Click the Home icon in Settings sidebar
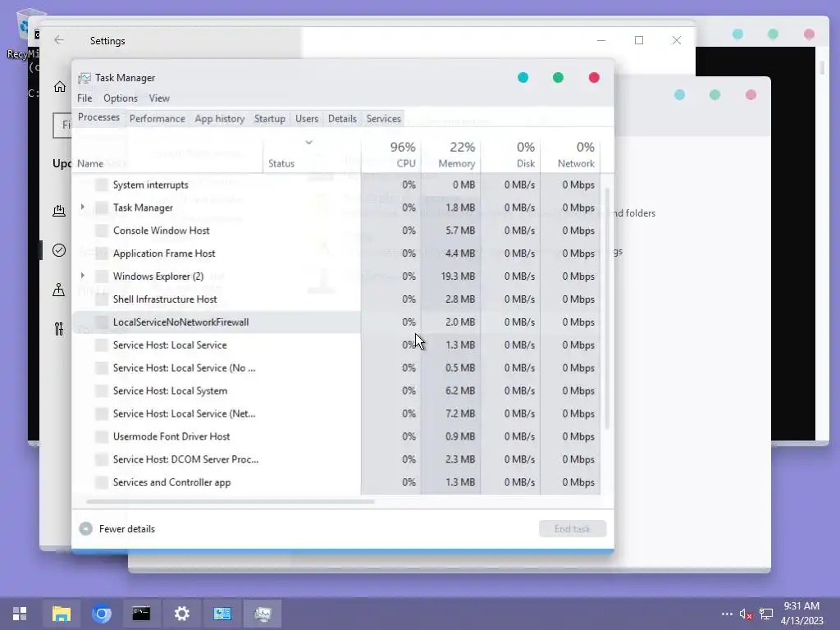Viewport: 840px width, 630px height. tap(59, 87)
